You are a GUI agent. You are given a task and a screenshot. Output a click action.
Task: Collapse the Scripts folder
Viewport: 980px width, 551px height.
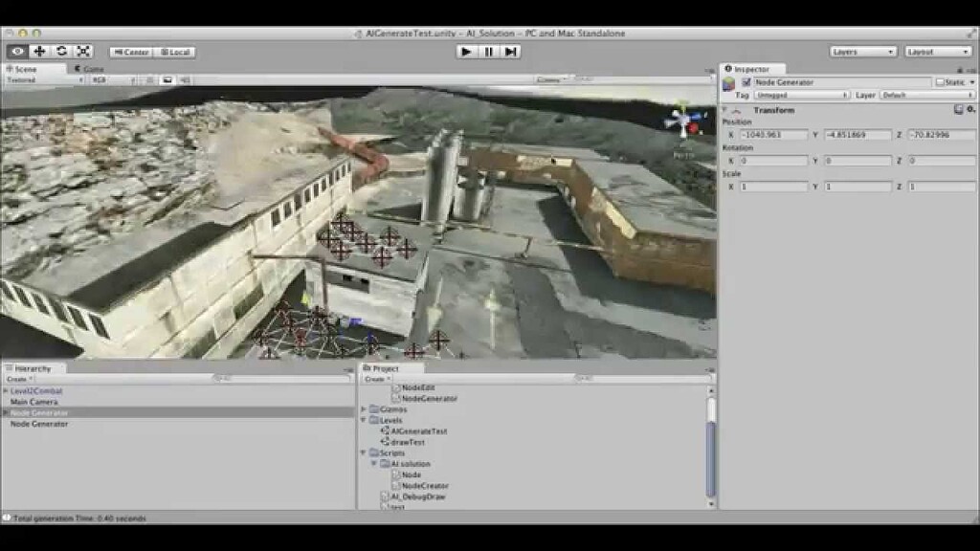363,452
